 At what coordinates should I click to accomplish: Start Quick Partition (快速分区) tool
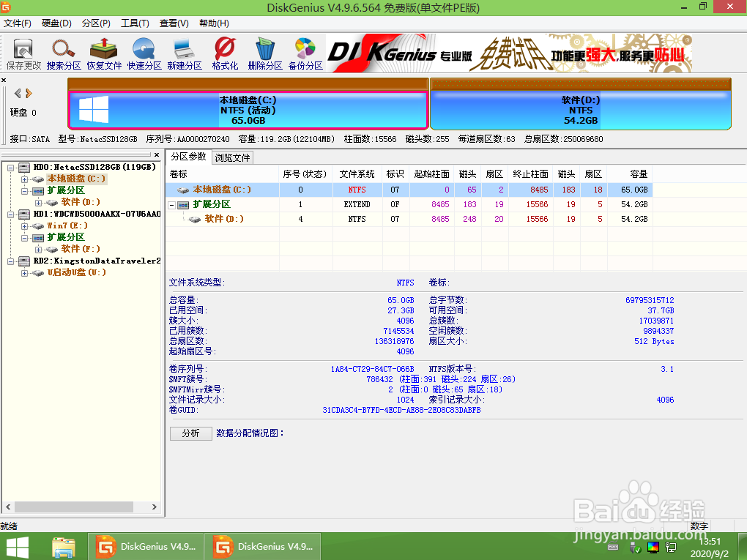(x=144, y=54)
